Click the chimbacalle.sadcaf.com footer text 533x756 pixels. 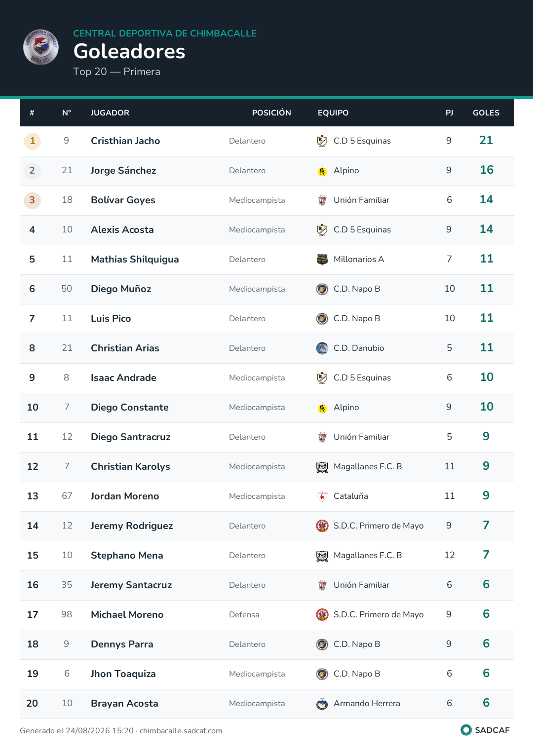181,731
